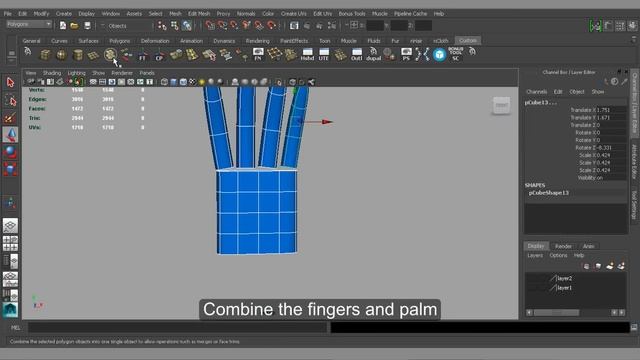
Task: Select the arrow Select tool in toolbox
Action: click(x=10, y=82)
